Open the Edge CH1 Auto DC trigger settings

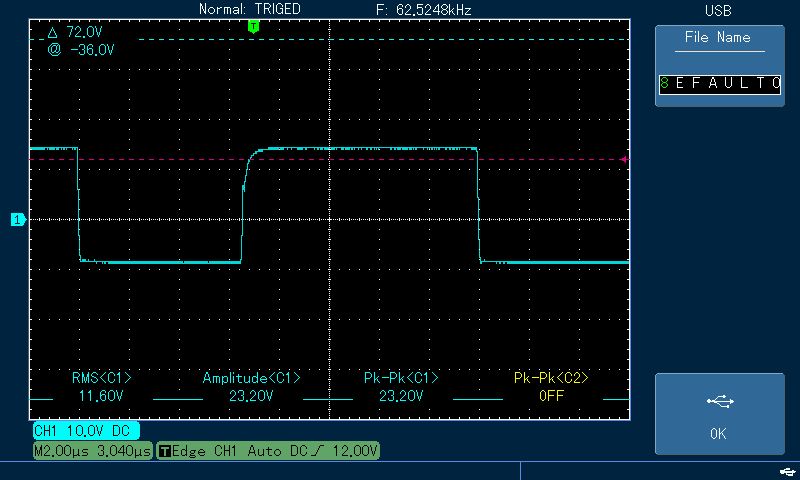click(x=268, y=451)
